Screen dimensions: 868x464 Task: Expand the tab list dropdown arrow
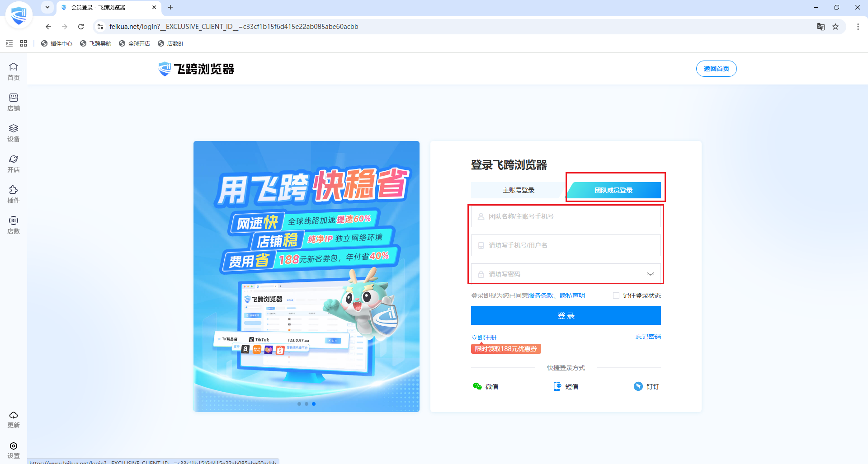click(x=47, y=7)
